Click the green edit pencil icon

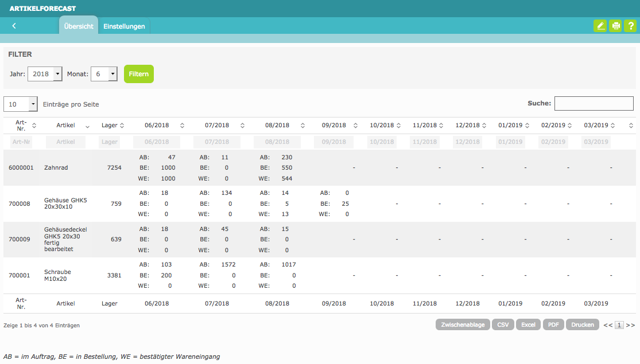tap(600, 26)
